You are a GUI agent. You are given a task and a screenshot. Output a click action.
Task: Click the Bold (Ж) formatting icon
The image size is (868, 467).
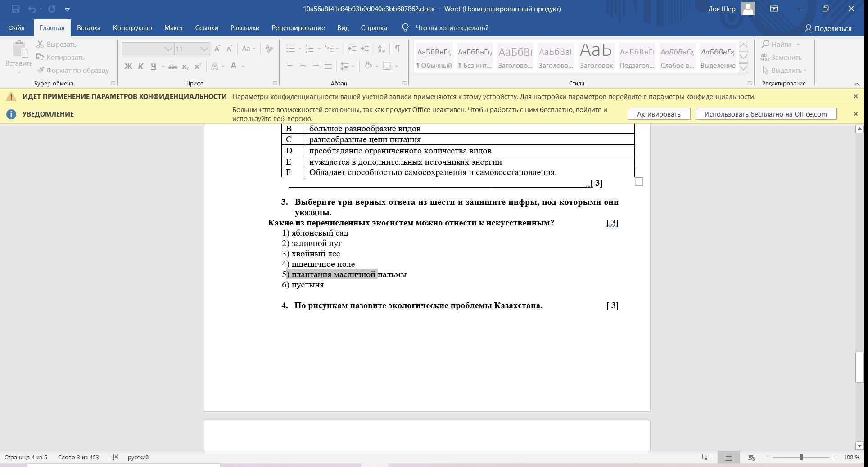coord(128,66)
